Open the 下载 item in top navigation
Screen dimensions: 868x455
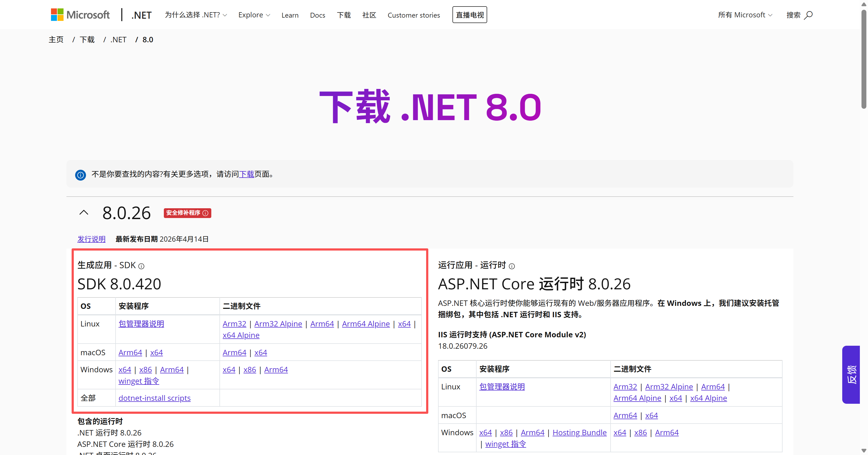[344, 15]
